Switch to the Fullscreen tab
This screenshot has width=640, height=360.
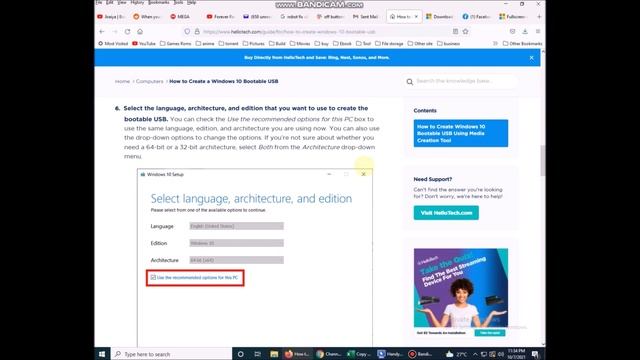513,16
